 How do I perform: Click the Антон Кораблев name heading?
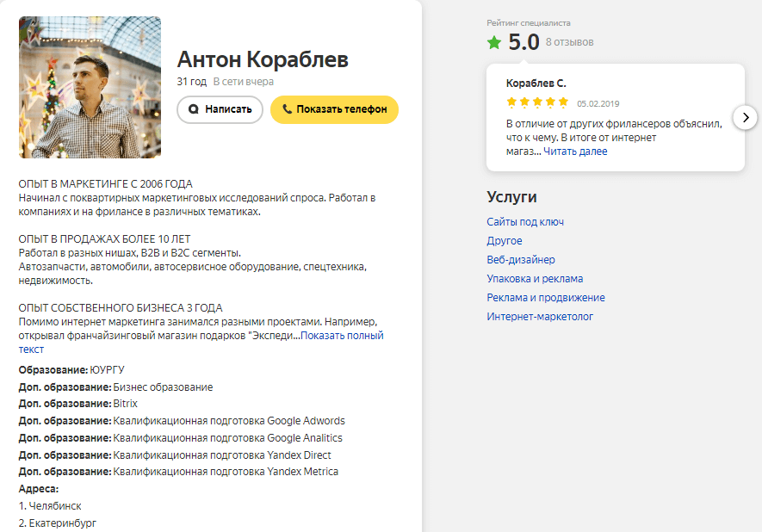(263, 59)
